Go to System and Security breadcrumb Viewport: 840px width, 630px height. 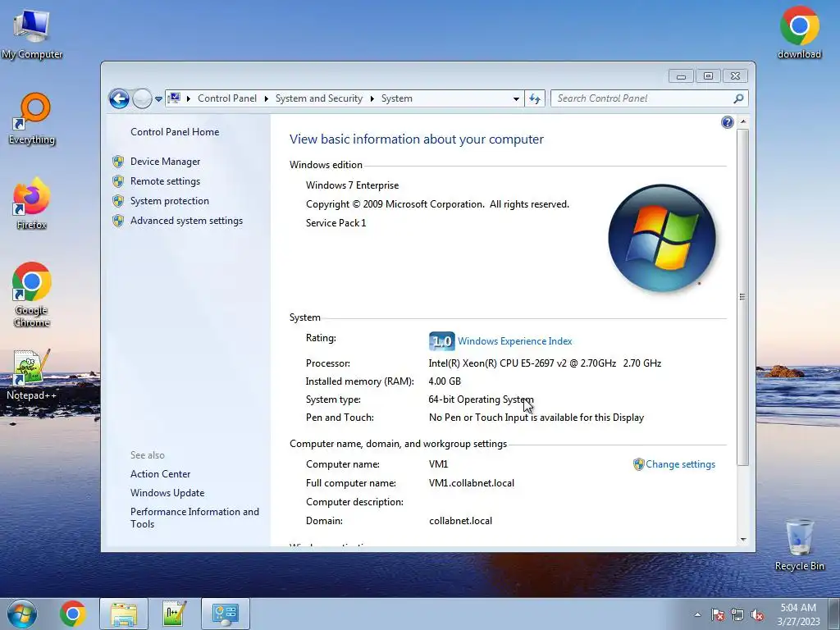tap(319, 98)
